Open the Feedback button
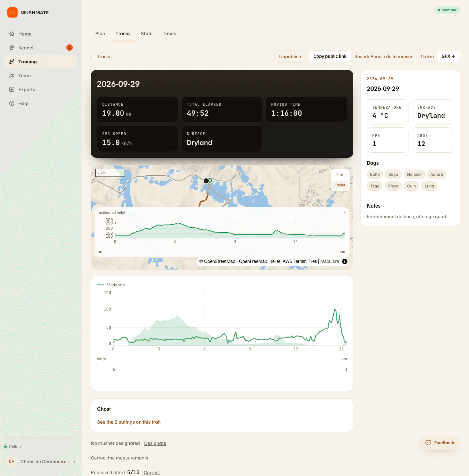 pyautogui.click(x=440, y=443)
